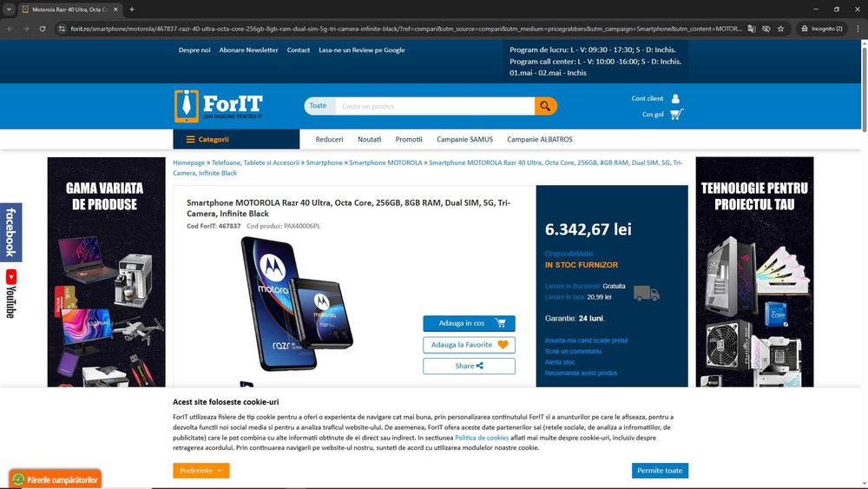
Task: Click Adauga in cos button
Action: (x=469, y=323)
